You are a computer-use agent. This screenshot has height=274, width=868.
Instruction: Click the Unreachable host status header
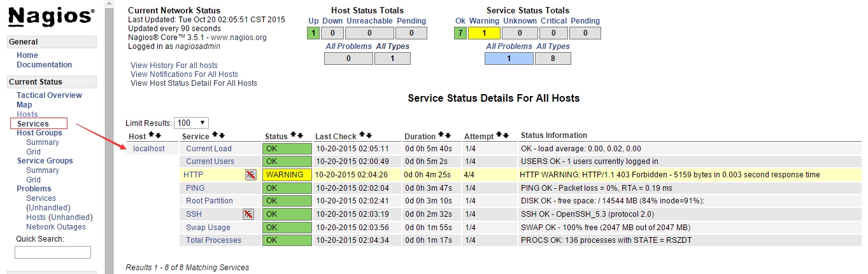[369, 21]
